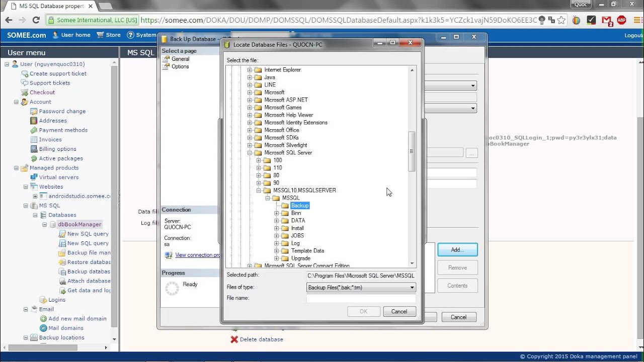Click the Quoc profile button in Chrome

581,4
